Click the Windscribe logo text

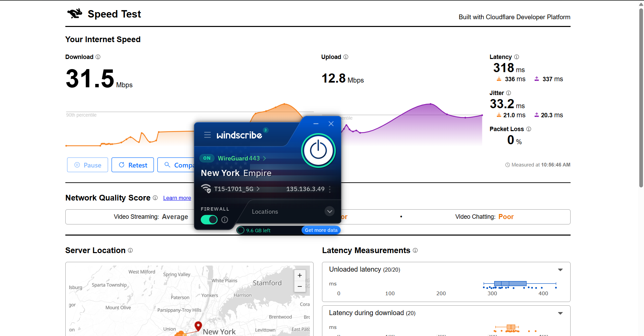pos(239,135)
